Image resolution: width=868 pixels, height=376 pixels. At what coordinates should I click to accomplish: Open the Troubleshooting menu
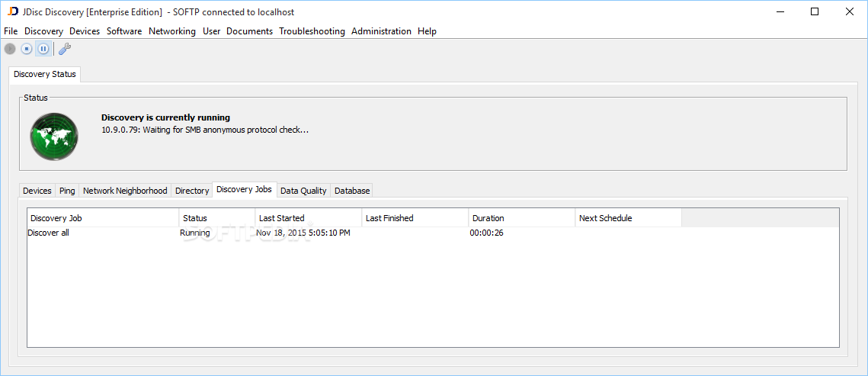[x=312, y=31]
